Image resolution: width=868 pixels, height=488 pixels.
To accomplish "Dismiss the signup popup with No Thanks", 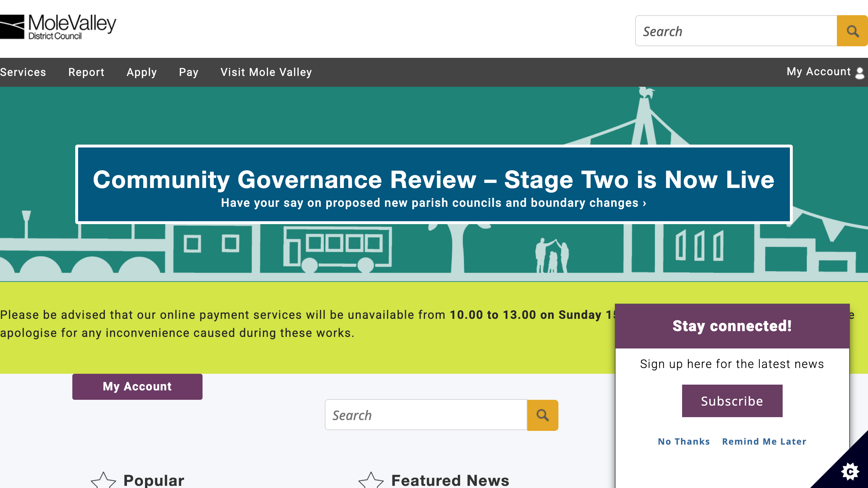I will [x=684, y=441].
